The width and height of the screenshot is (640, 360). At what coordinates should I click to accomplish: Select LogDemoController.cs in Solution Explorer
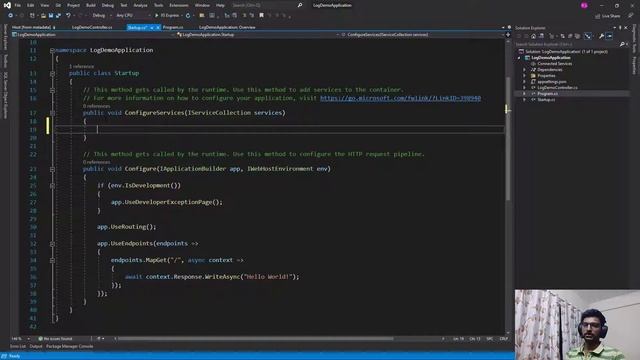[557, 88]
